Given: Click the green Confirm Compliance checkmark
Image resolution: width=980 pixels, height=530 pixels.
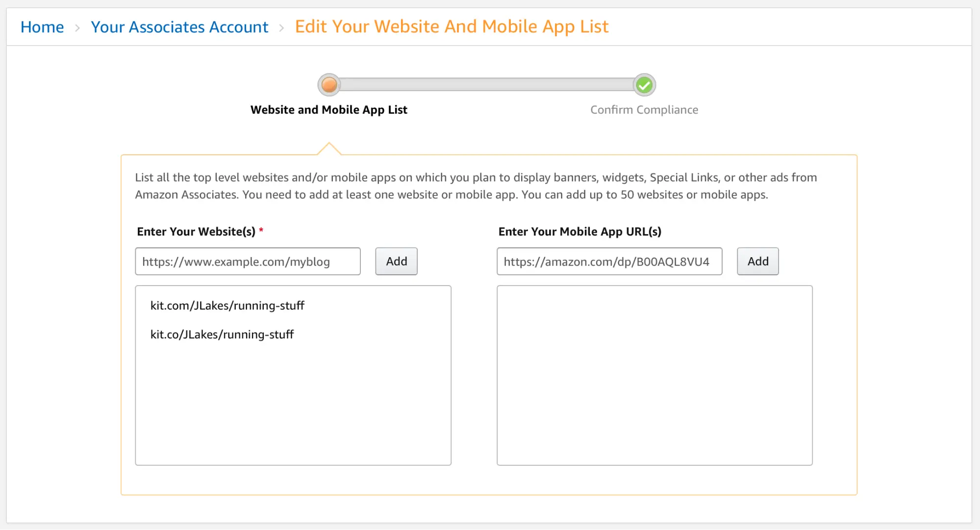Looking at the screenshot, I should [x=644, y=84].
